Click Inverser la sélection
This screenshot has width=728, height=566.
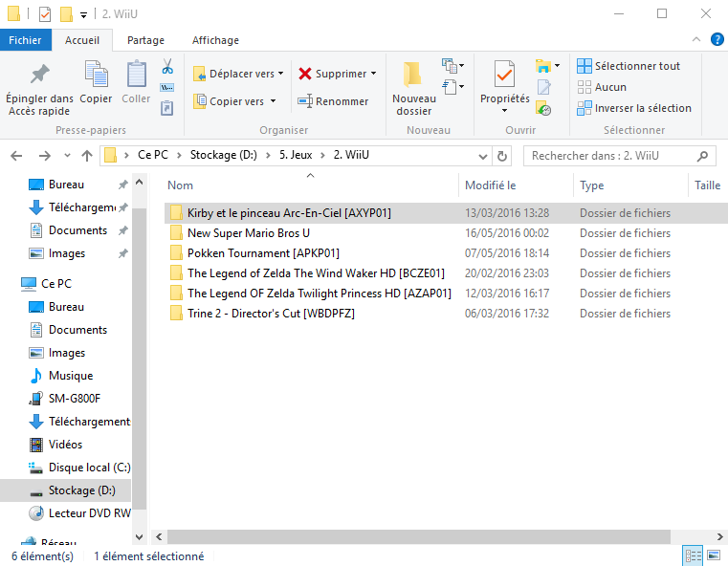634,108
